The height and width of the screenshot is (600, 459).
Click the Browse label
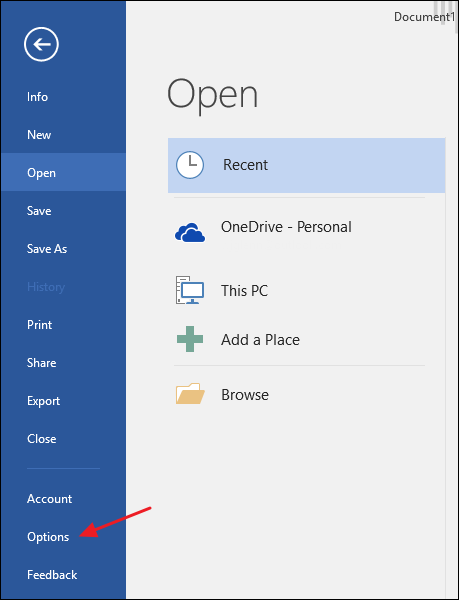(245, 395)
